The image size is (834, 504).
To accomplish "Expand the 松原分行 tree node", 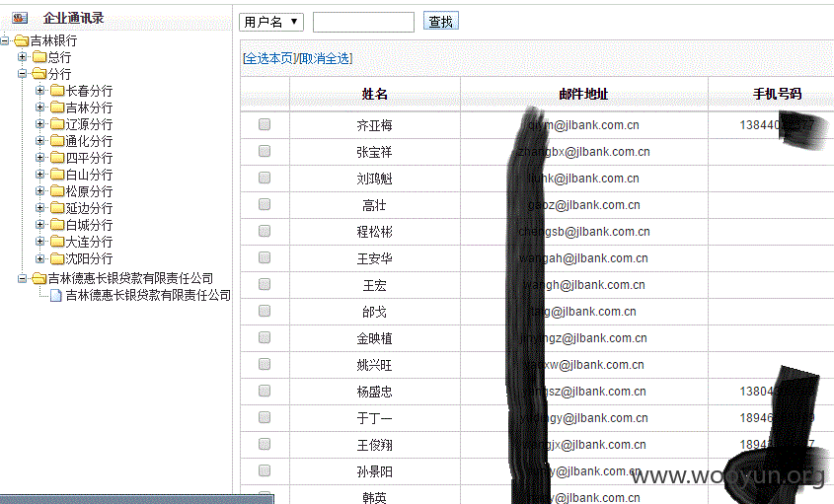I will point(39,191).
